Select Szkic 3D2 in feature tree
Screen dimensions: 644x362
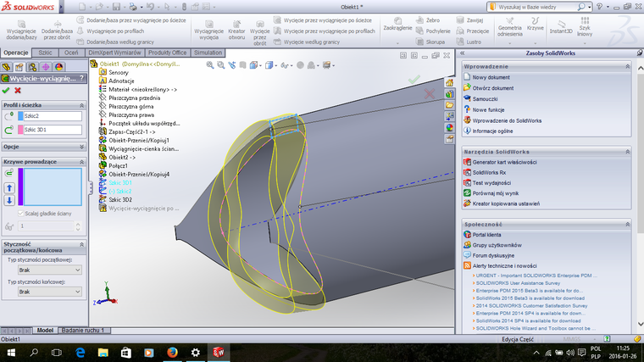(x=120, y=200)
